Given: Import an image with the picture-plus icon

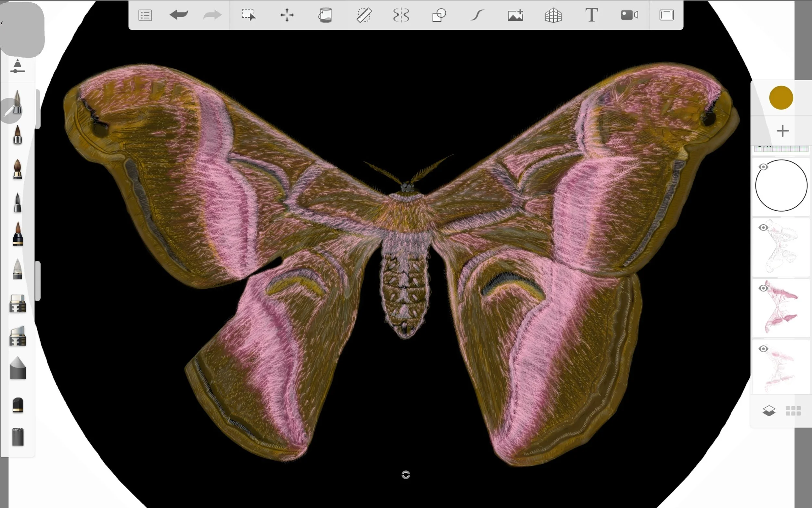Looking at the screenshot, I should click(x=515, y=16).
